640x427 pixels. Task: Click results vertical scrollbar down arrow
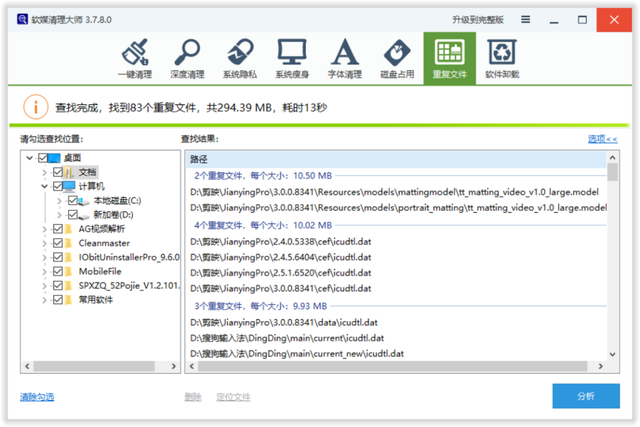pos(612,354)
